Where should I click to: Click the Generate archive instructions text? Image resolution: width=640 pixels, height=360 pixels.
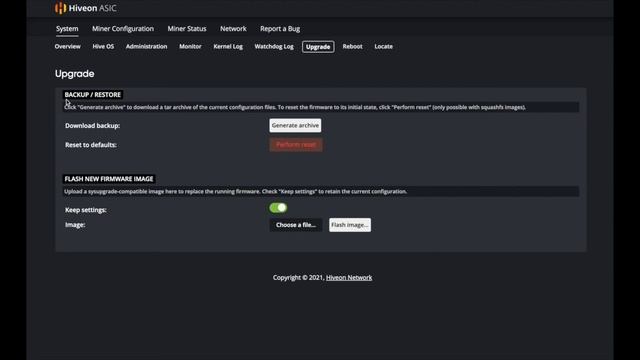(295, 107)
